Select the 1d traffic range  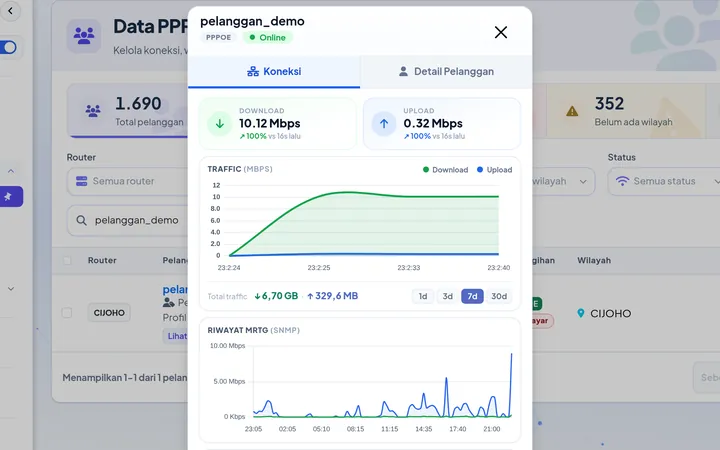[423, 296]
